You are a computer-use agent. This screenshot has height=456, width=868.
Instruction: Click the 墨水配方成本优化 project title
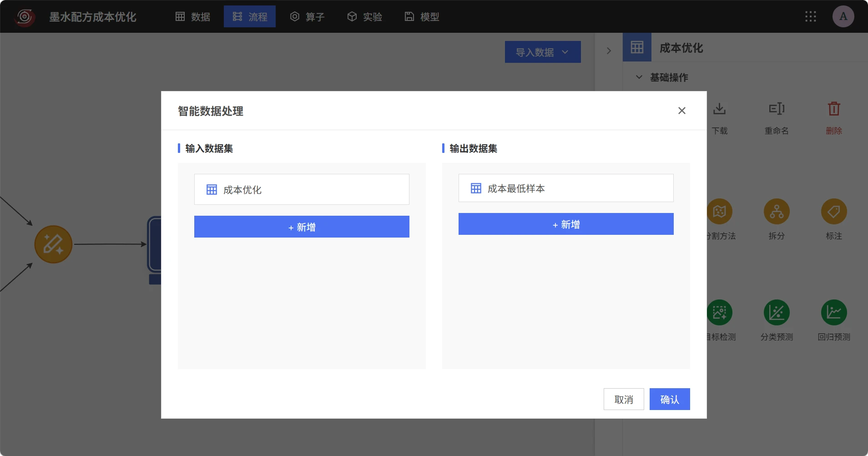click(x=93, y=17)
